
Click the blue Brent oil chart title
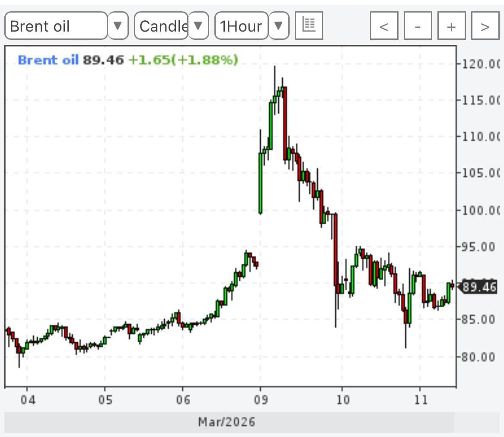click(48, 60)
